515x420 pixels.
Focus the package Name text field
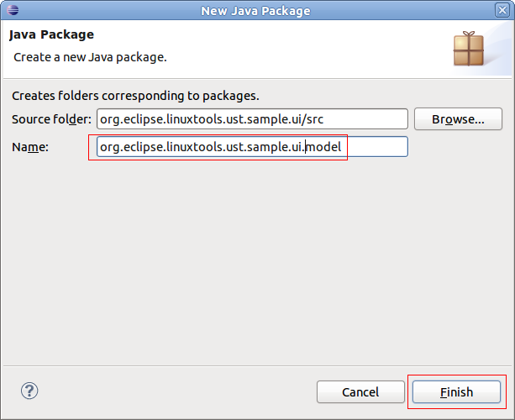tap(252, 147)
